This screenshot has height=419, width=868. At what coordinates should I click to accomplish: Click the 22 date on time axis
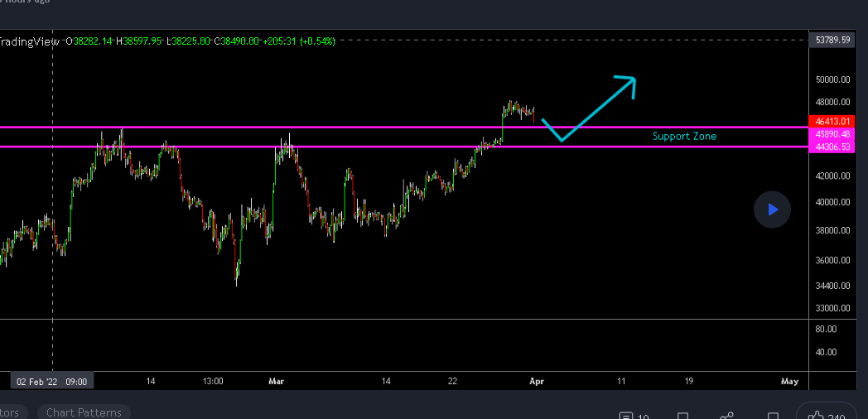pos(452,382)
